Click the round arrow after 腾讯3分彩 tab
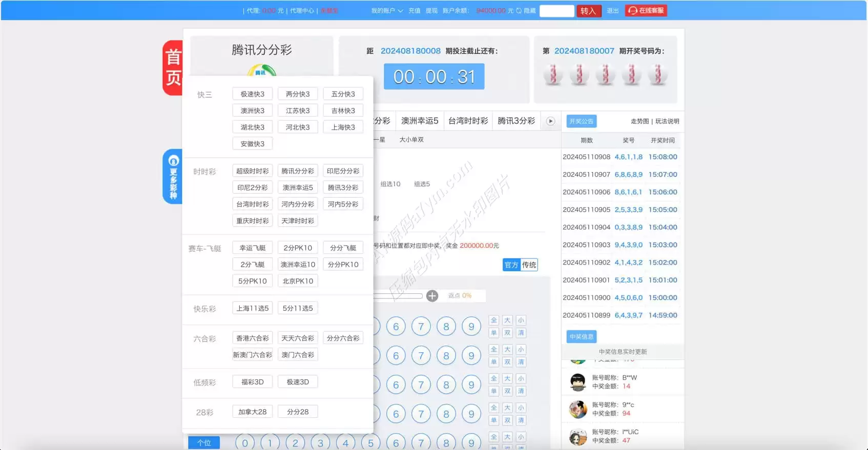The image size is (868, 450). [x=550, y=121]
